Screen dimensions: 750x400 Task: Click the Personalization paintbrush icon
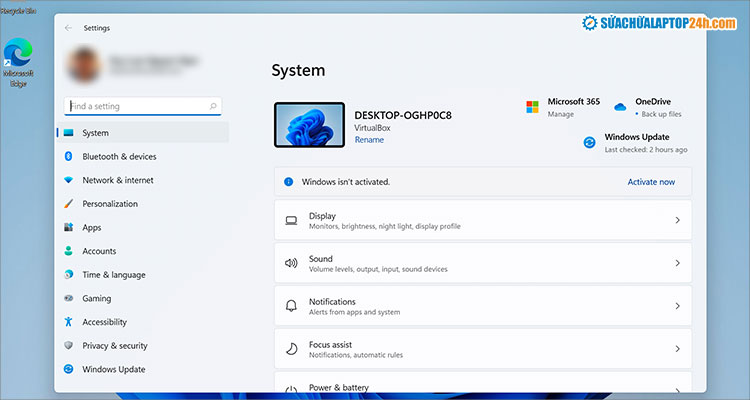click(68, 204)
